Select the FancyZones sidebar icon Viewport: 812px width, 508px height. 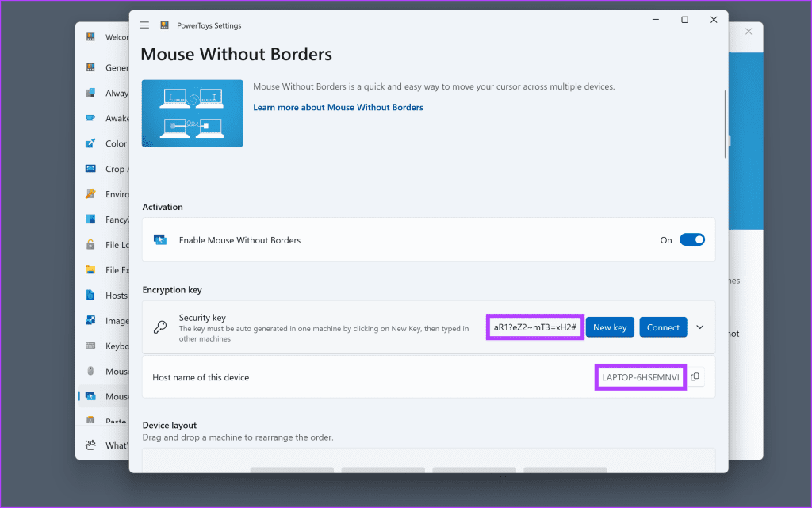pyautogui.click(x=90, y=220)
